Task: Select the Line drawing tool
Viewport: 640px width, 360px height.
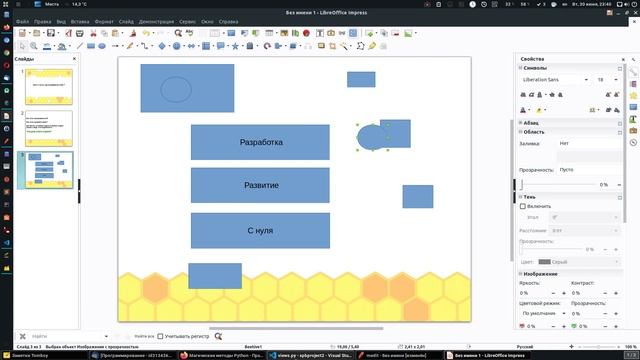Action: click(80, 46)
